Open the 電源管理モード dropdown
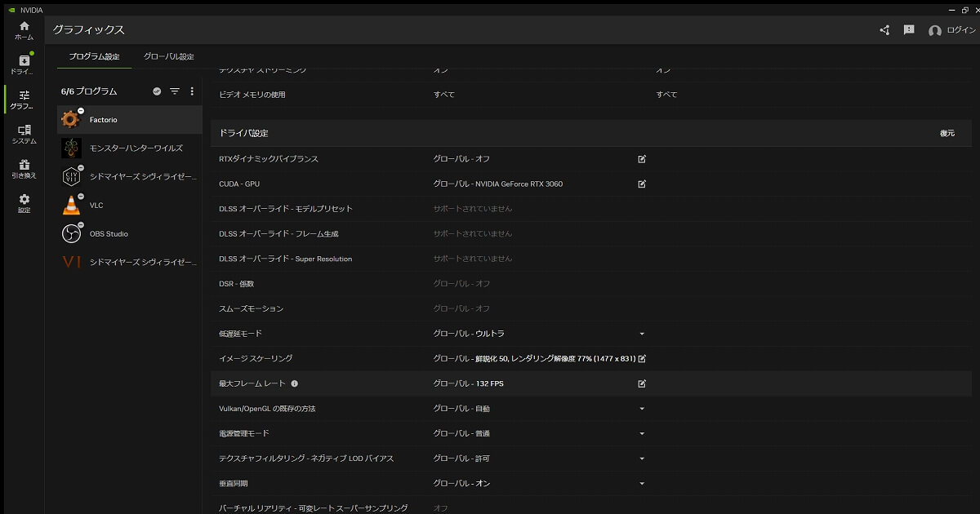 pos(642,433)
